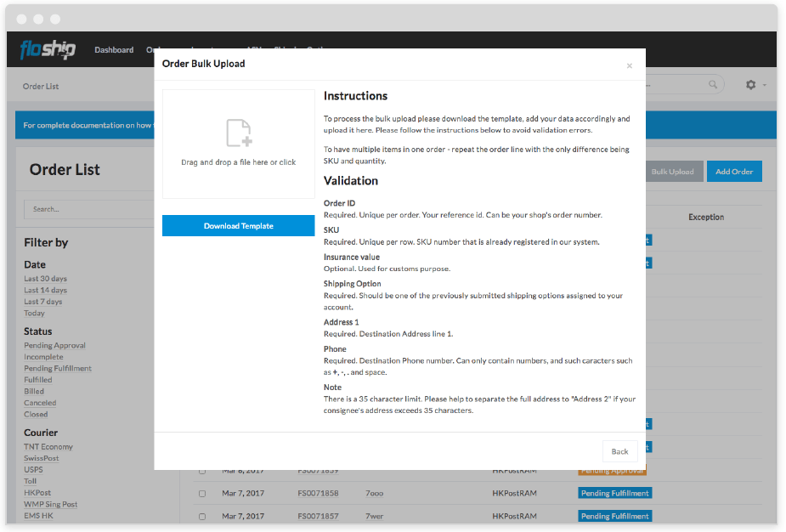Click the search magnifier icon
786x532 pixels.
point(713,85)
